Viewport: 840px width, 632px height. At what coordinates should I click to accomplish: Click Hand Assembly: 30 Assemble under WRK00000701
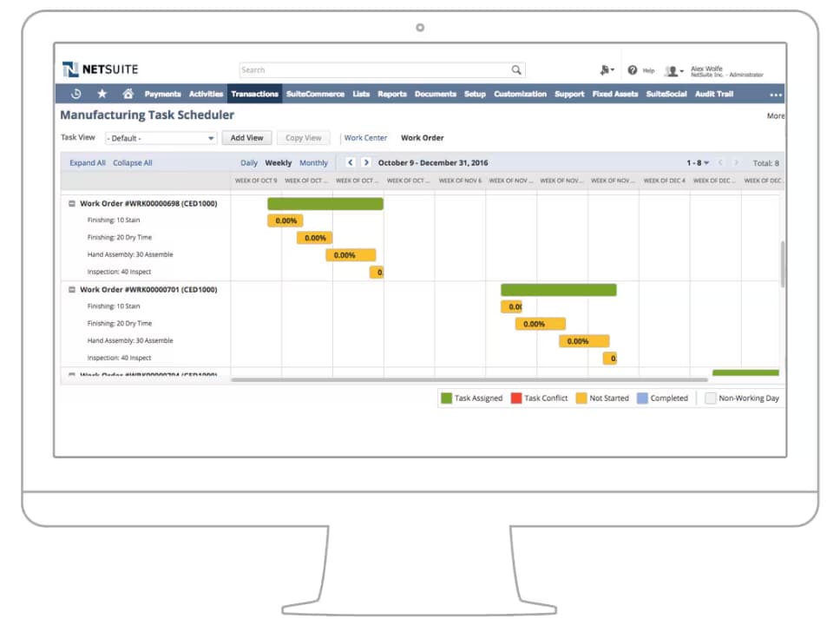(130, 340)
